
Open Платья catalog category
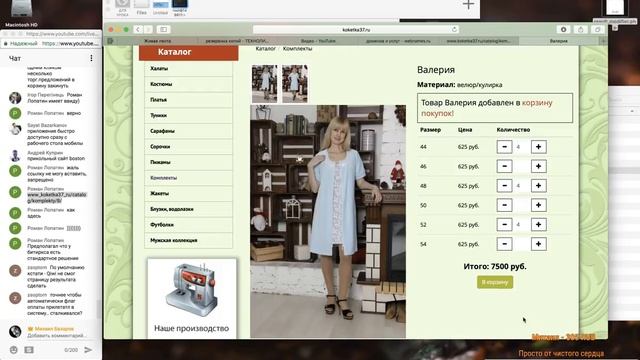[x=188, y=100]
